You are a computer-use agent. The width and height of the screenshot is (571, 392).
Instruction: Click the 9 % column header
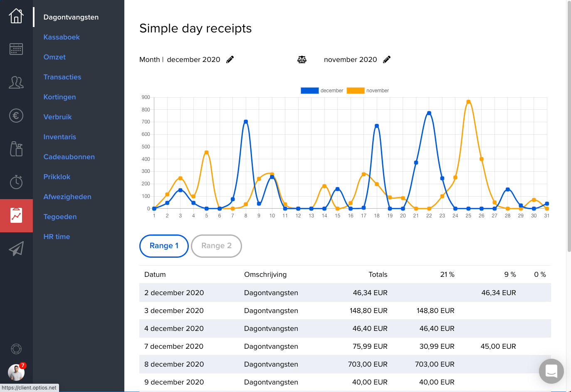pyautogui.click(x=510, y=274)
